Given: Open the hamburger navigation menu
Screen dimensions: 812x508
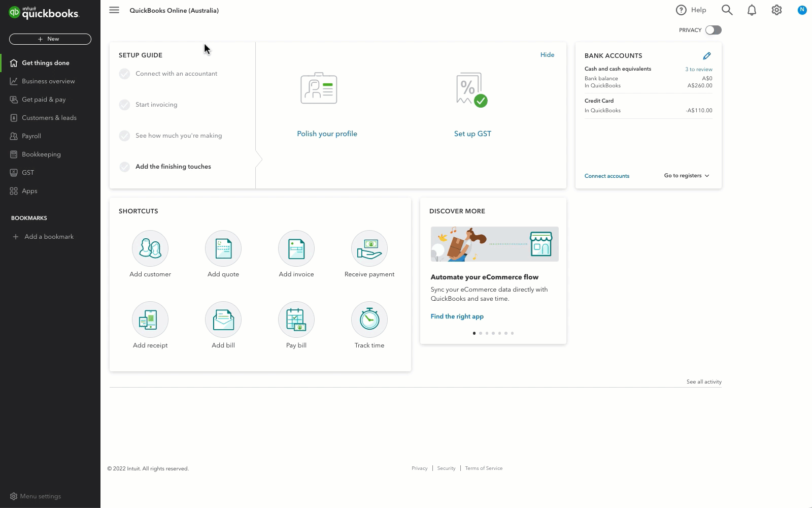Looking at the screenshot, I should click(x=114, y=10).
